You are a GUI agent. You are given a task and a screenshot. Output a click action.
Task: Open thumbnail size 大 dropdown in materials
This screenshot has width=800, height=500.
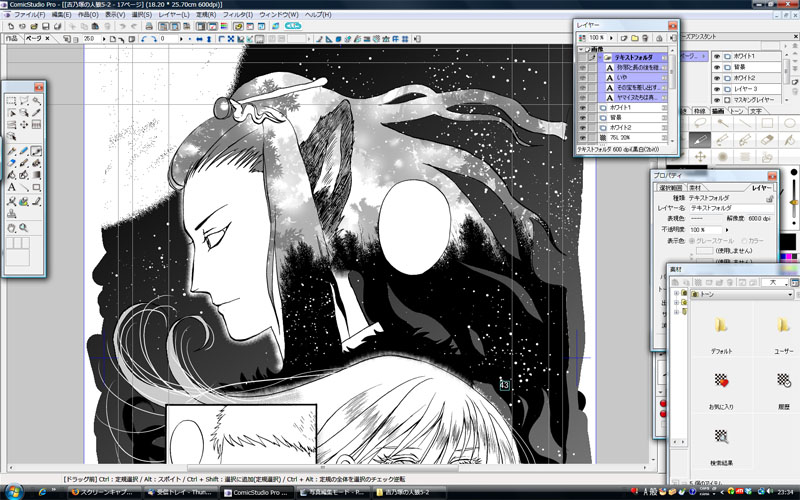tap(786, 282)
